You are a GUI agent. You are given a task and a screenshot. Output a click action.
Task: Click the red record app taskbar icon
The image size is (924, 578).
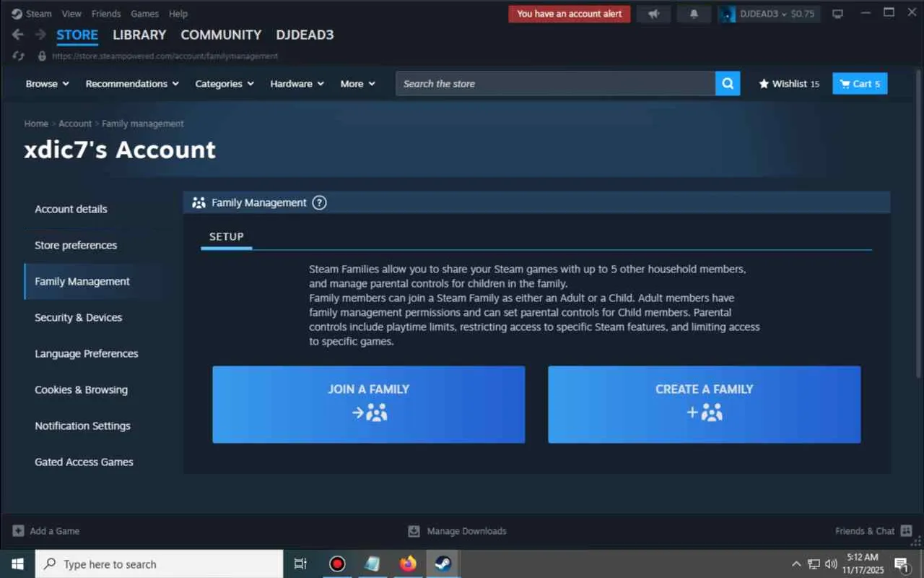(x=337, y=564)
